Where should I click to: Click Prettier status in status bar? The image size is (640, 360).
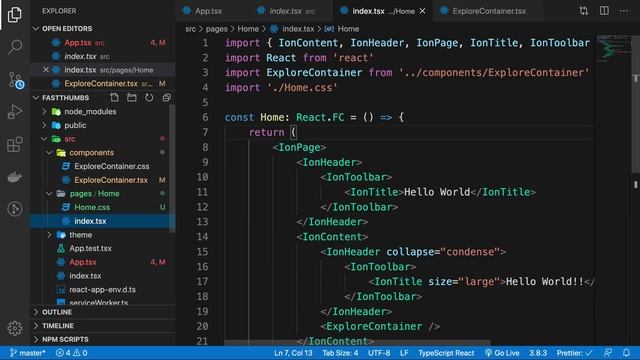[574, 353]
